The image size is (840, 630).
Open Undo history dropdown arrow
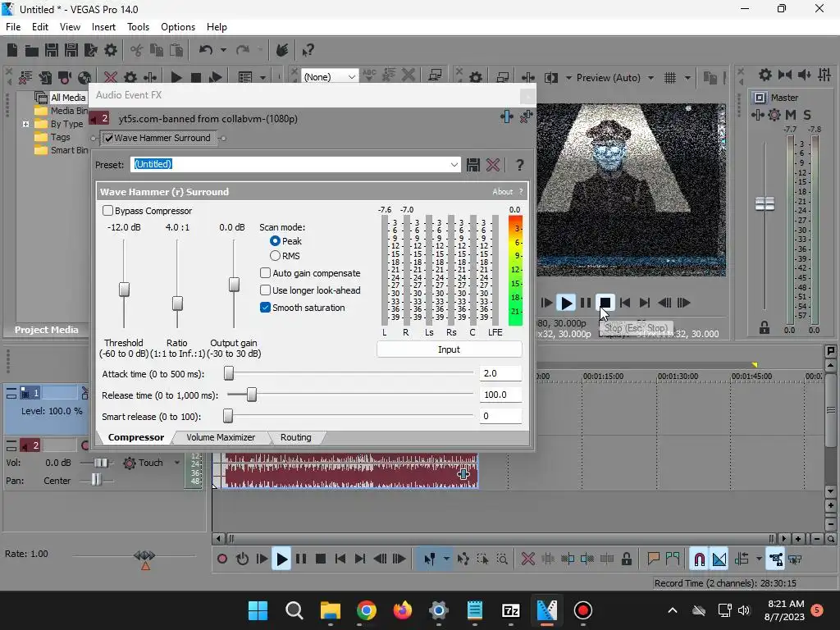coord(223,50)
